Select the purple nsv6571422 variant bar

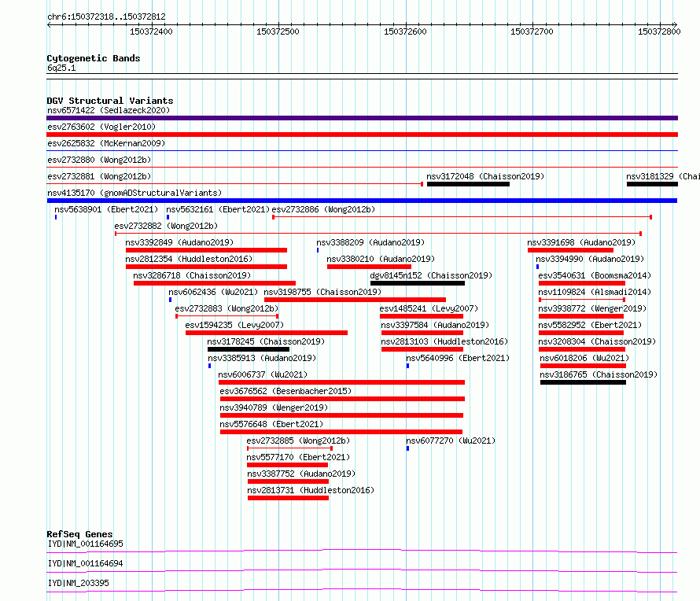click(362, 118)
